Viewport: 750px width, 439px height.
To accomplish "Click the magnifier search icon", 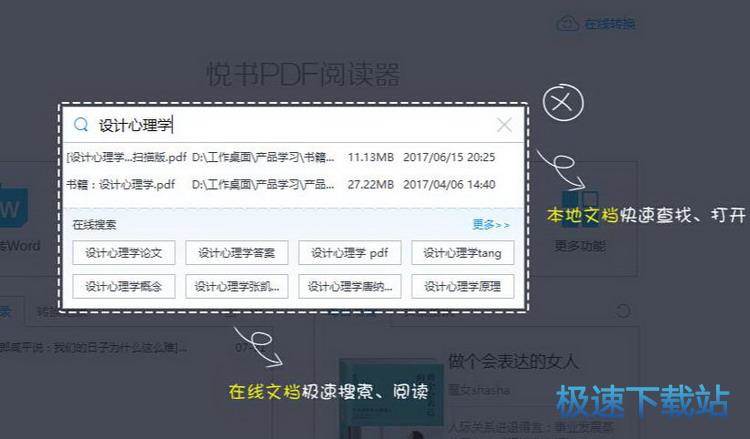I will coord(81,125).
